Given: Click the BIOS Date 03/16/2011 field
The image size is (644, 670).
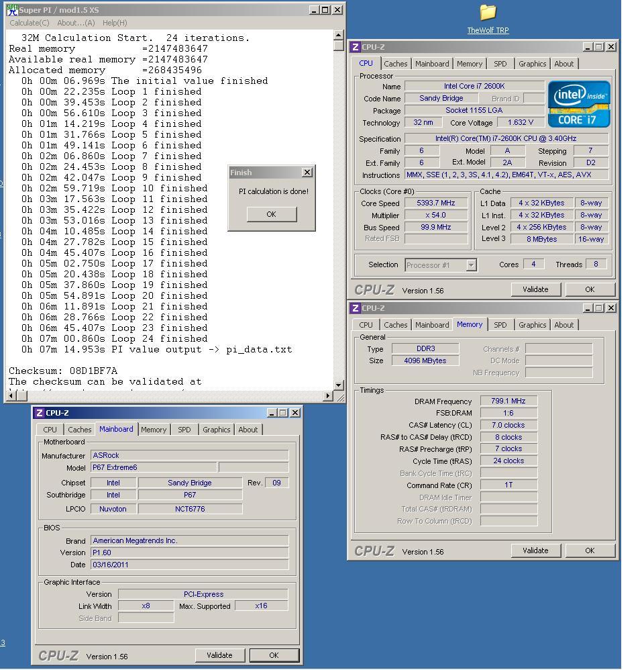Looking at the screenshot, I should click(x=190, y=565).
